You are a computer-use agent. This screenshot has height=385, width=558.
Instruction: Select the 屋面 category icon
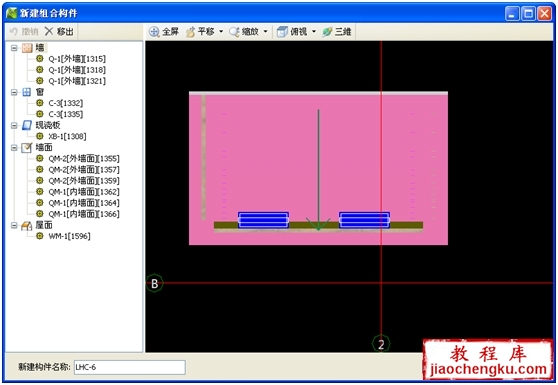[27, 225]
